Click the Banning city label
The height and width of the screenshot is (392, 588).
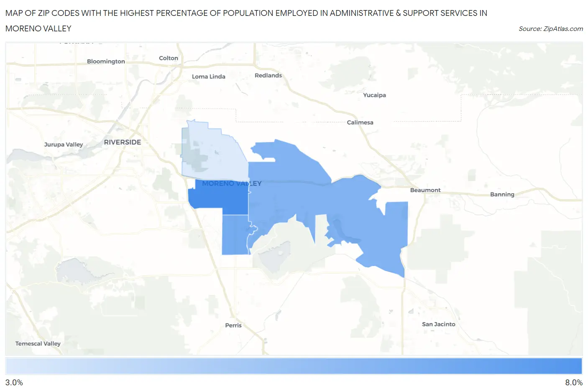point(502,195)
